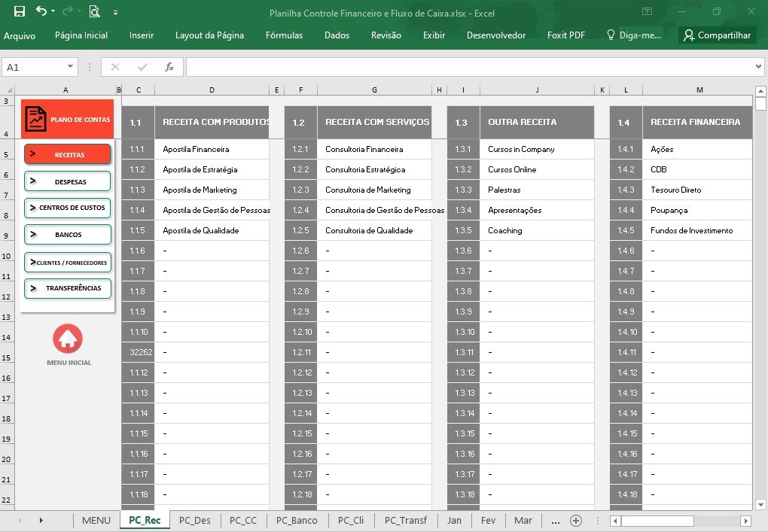
Task: Click the Plano de Contas chart icon
Action: (35, 119)
